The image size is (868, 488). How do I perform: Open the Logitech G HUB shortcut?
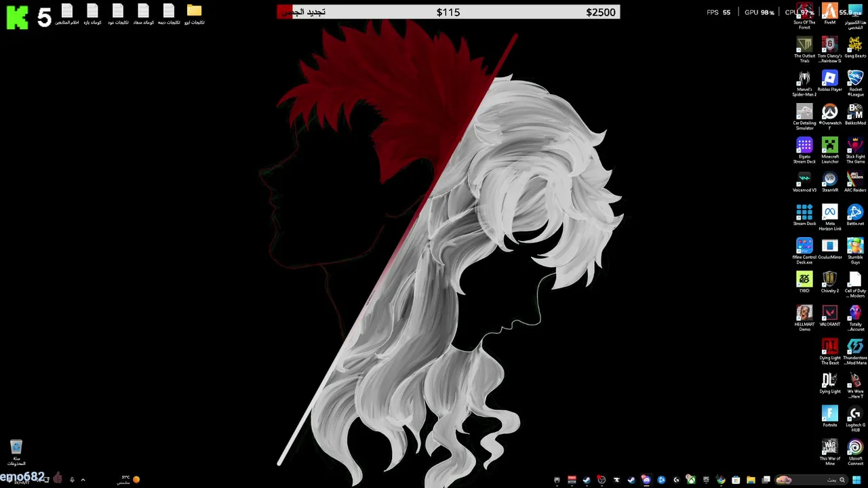click(855, 419)
